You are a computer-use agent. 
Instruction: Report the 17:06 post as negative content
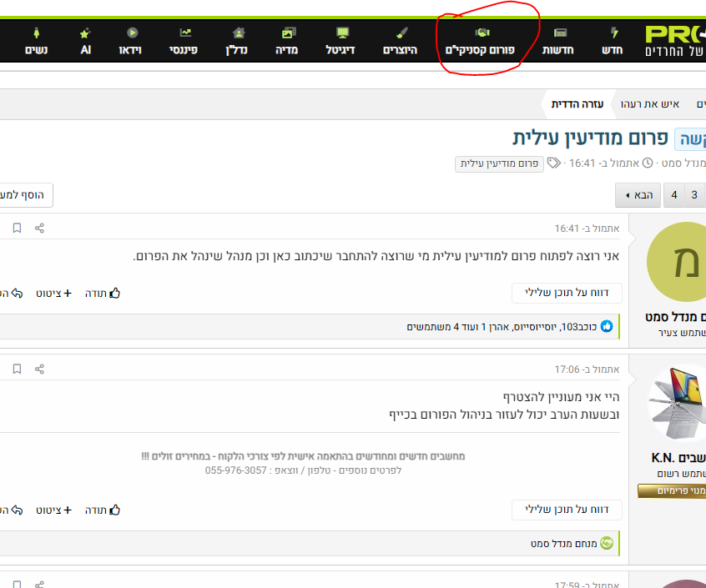(567, 510)
